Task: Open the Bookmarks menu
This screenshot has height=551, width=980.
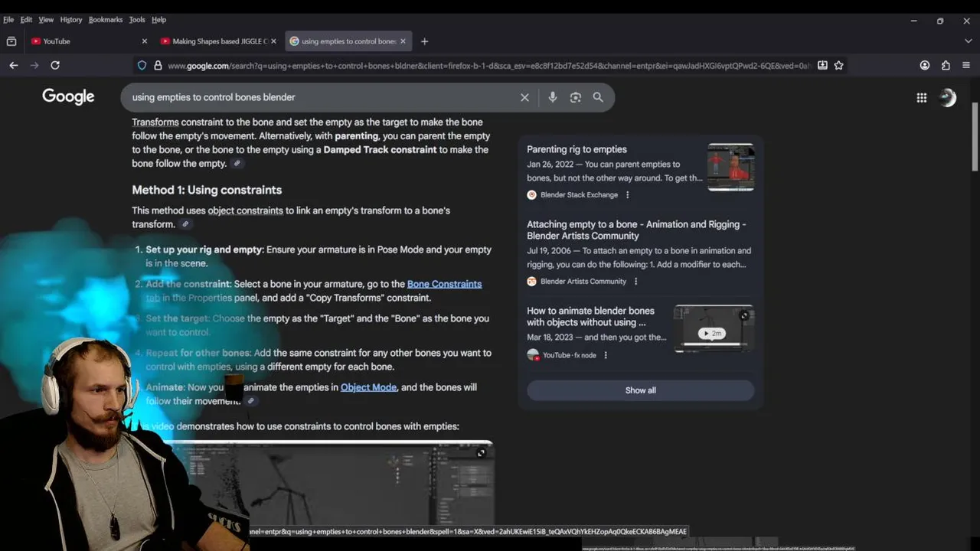Action: pyautogui.click(x=106, y=20)
